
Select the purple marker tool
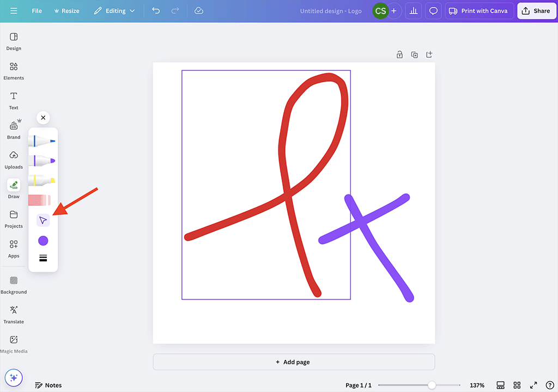[43, 161]
